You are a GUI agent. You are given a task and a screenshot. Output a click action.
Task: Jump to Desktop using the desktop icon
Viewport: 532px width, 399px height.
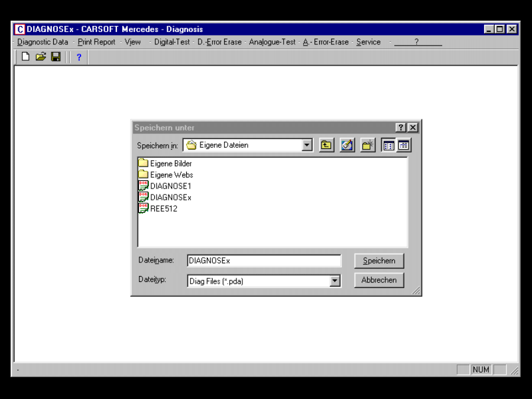pos(346,145)
